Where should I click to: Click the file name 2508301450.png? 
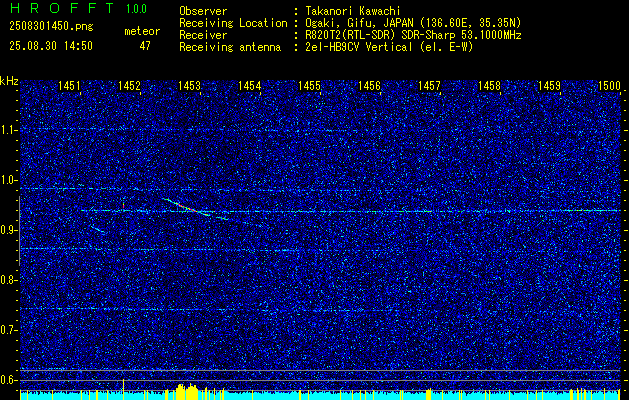point(51,27)
